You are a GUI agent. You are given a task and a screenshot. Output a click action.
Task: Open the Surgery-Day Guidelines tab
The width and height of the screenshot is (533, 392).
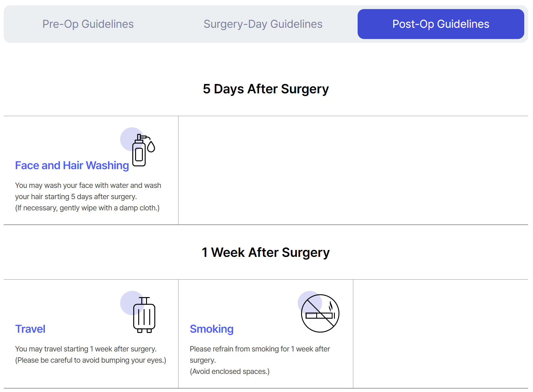point(263,24)
